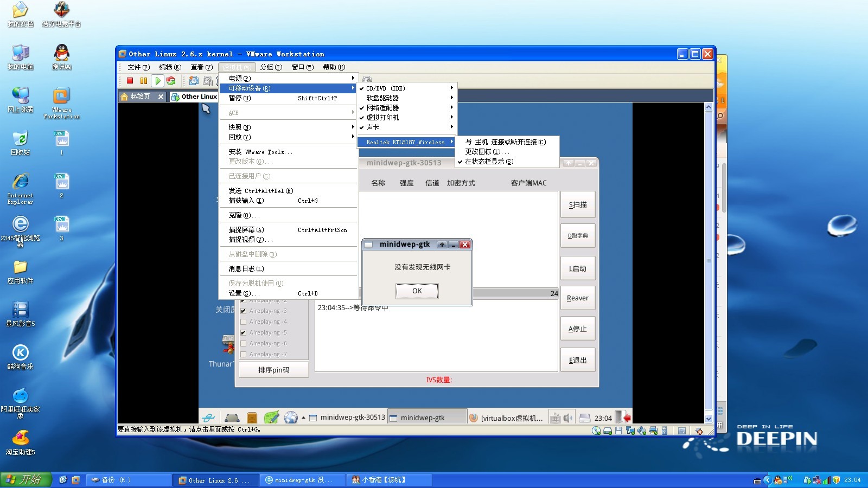Screen dimensions: 868x488
Task: Click the E退出 exit button
Action: click(578, 360)
